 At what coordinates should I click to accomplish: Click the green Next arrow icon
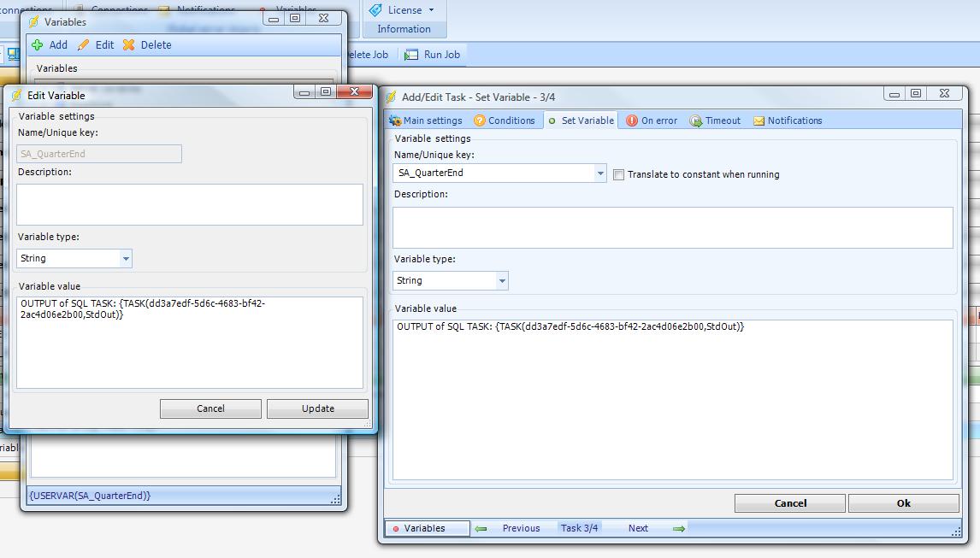point(678,529)
